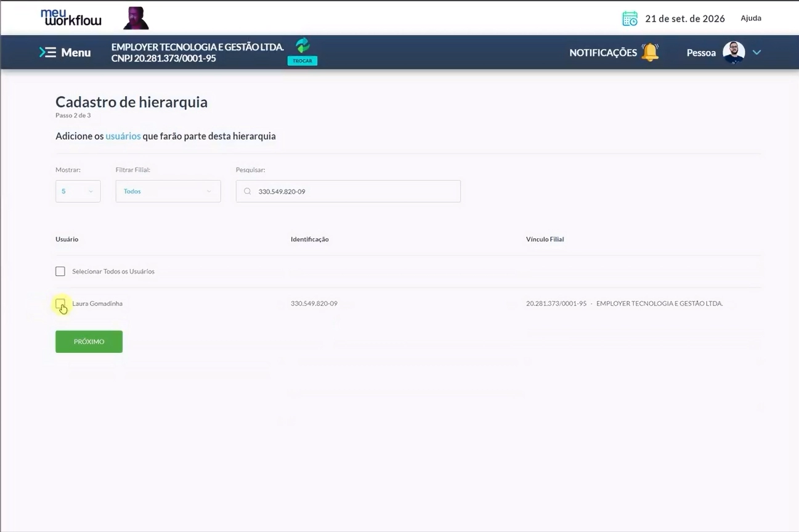Image resolution: width=799 pixels, height=532 pixels.
Task: Expand the profile dropdown chevron
Action: pyautogui.click(x=756, y=52)
